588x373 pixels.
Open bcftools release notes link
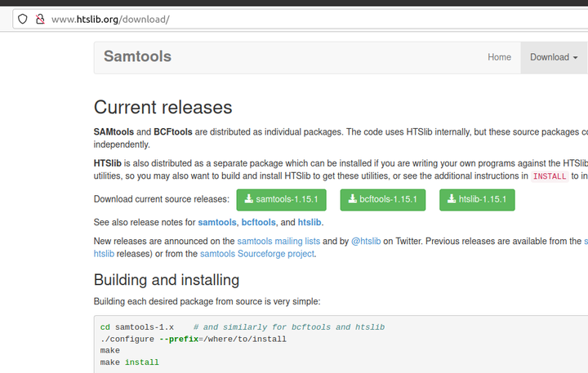pos(259,222)
